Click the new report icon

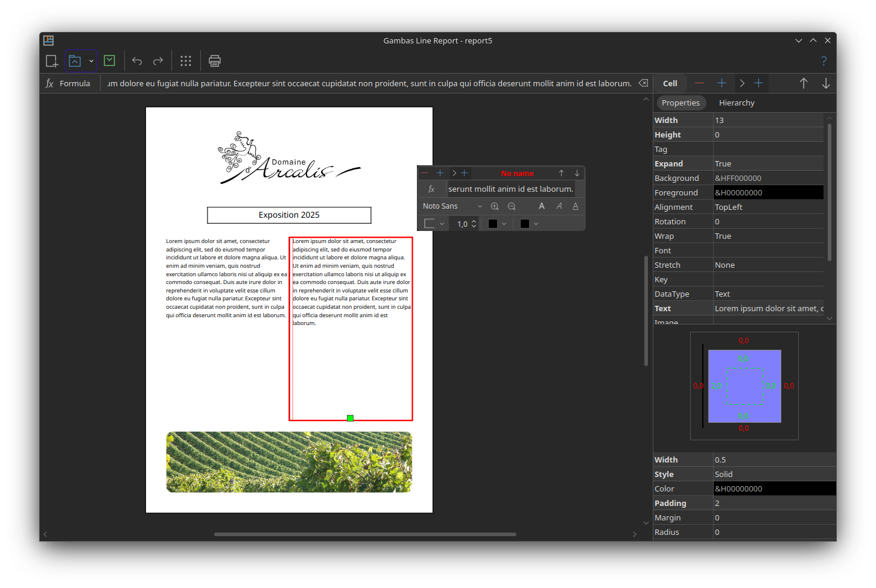[x=52, y=61]
